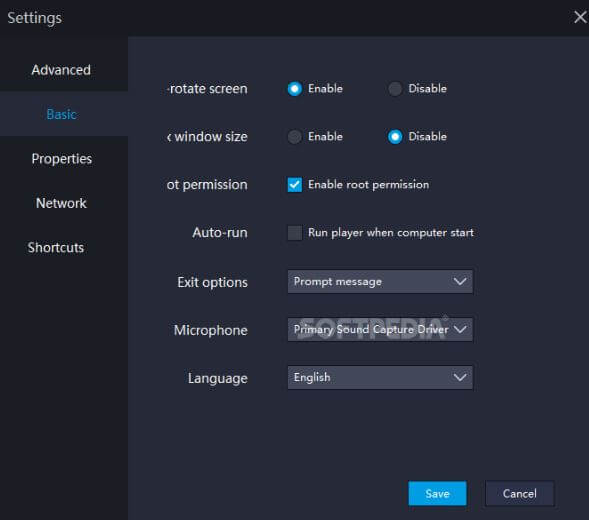Image resolution: width=589 pixels, height=520 pixels.
Task: Expand the Microphone device dropdown
Action: (380, 330)
